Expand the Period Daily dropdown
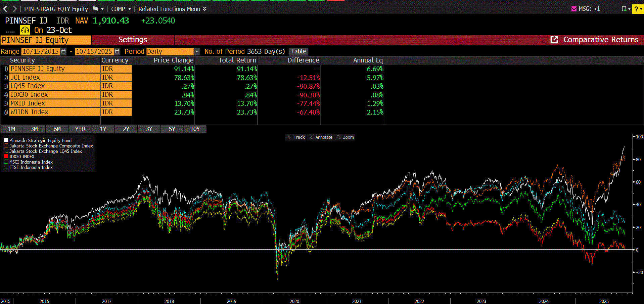 tap(197, 51)
